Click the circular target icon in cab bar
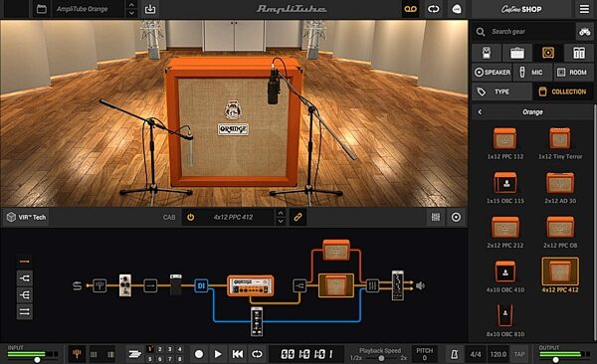Viewport: 597px width, 364px height. (456, 217)
